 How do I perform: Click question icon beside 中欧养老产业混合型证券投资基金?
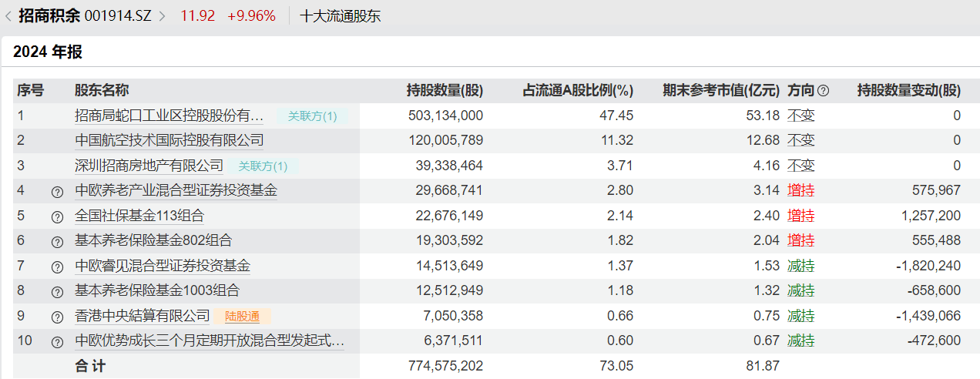[57, 192]
